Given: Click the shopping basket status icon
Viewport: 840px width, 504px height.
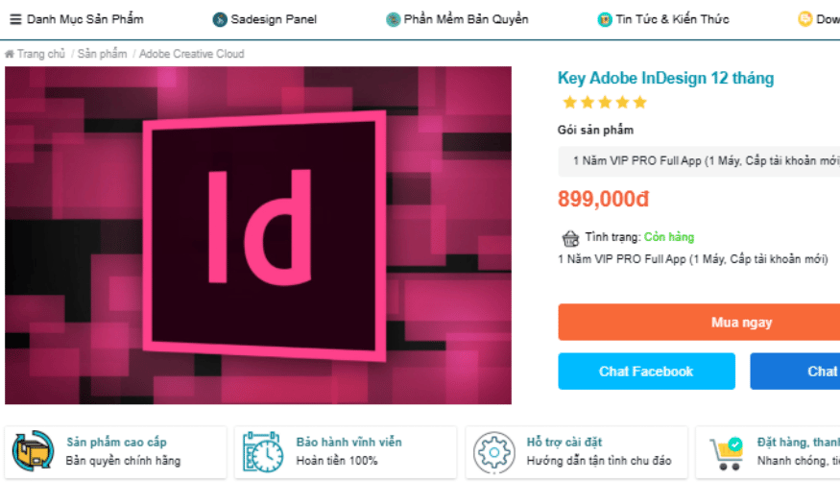Looking at the screenshot, I should click(x=570, y=238).
